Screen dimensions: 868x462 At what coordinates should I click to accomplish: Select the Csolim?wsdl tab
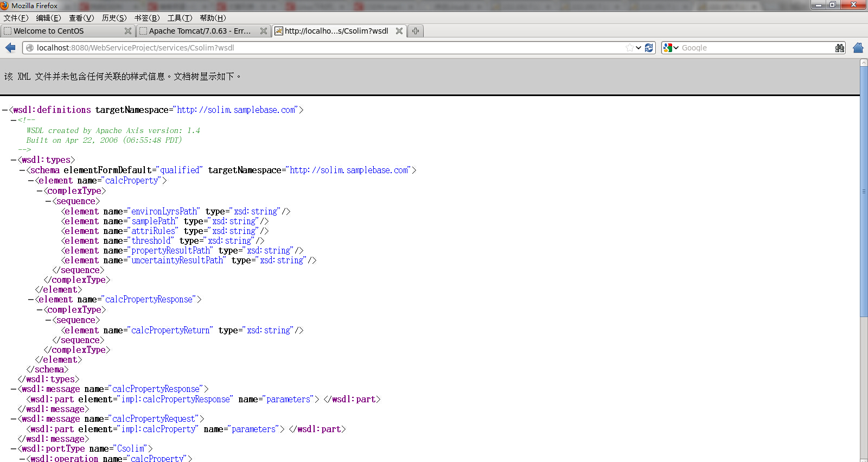click(339, 31)
